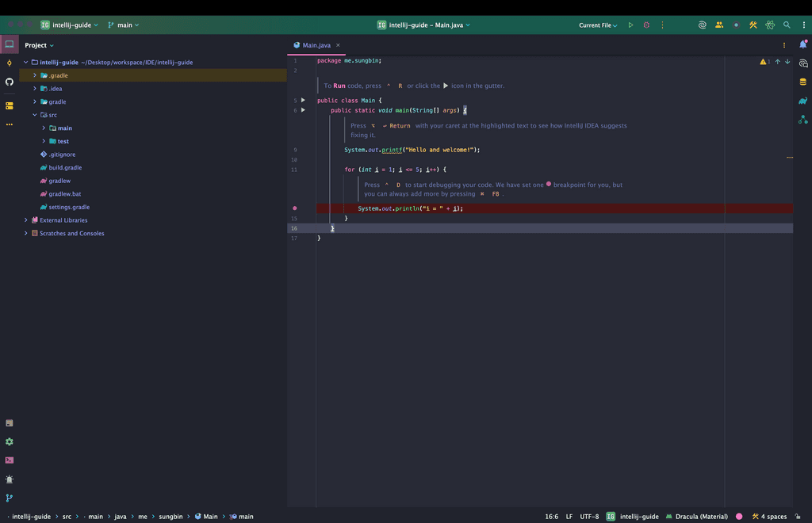Open the GitHub tool window
Screen dimensions: 812x523
10,82
